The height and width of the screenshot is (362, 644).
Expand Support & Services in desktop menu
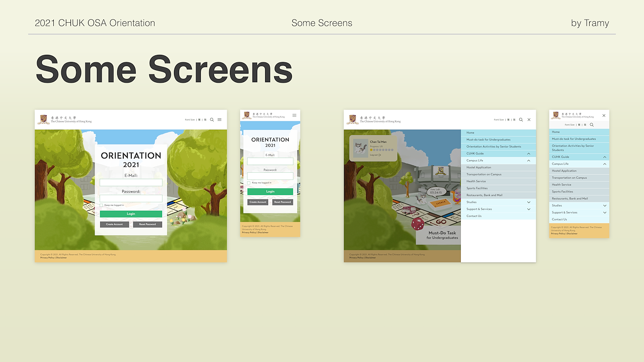pos(528,209)
